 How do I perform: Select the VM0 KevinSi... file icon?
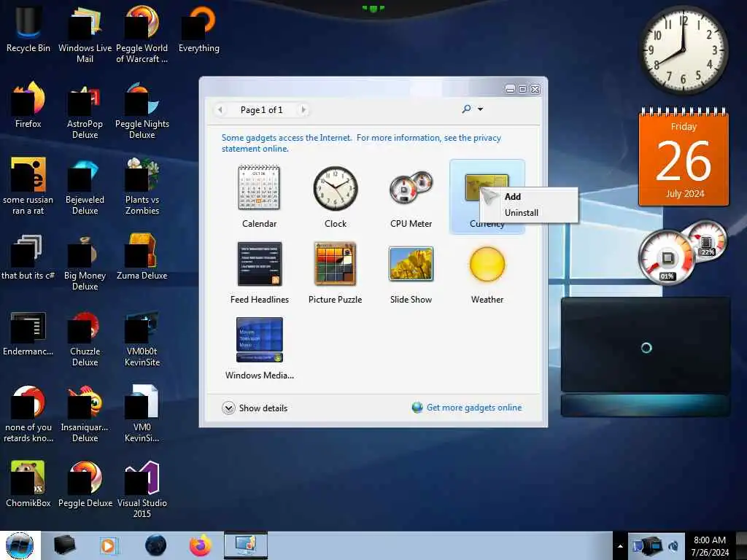(x=142, y=413)
